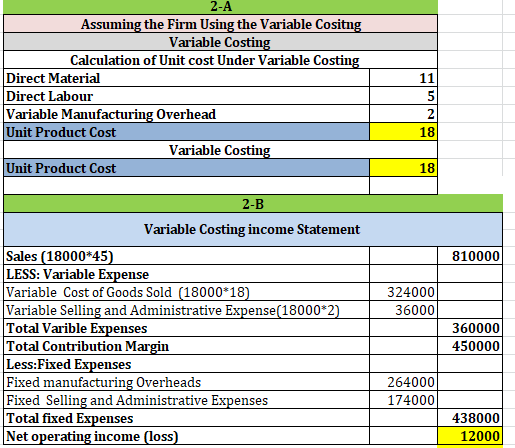Select the 2-B green header cell
The height and width of the screenshot is (448, 515).
[253, 203]
